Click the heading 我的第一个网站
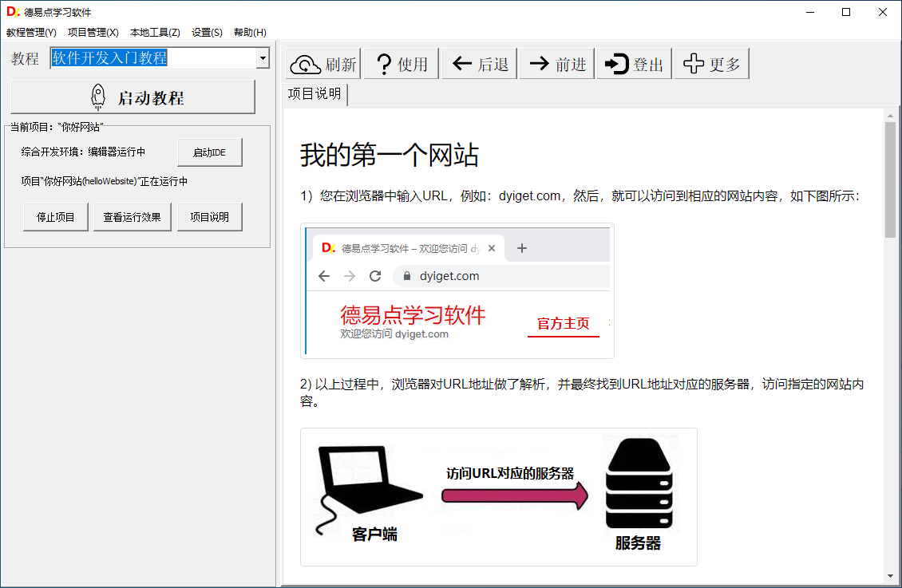902x588 pixels. [x=389, y=156]
